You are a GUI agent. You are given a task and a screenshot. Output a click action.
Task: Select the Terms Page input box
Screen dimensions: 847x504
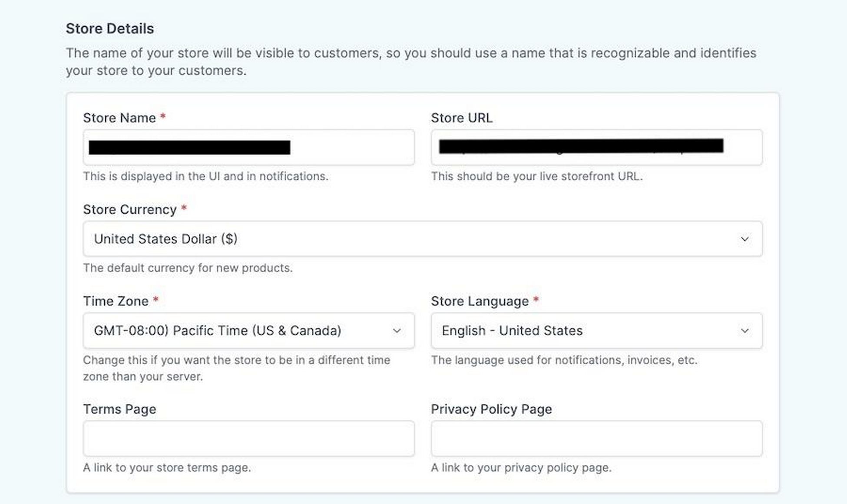click(248, 438)
